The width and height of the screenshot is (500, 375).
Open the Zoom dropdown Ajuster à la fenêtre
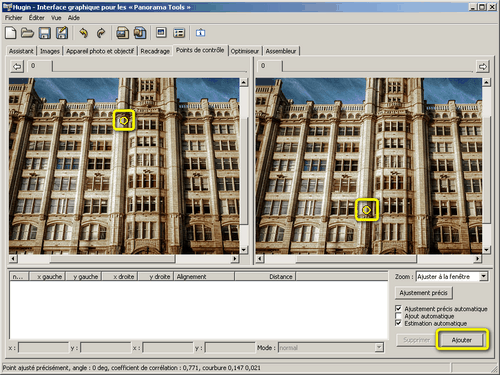[452, 276]
